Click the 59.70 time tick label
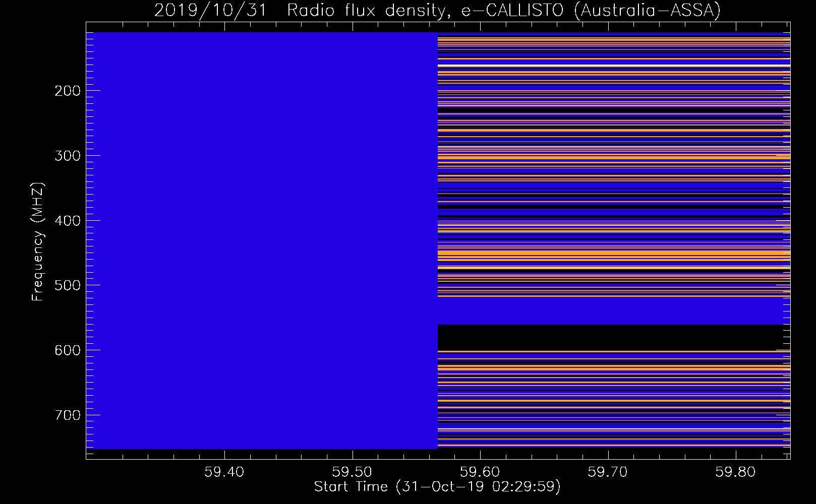This screenshot has width=816, height=504. coord(608,472)
